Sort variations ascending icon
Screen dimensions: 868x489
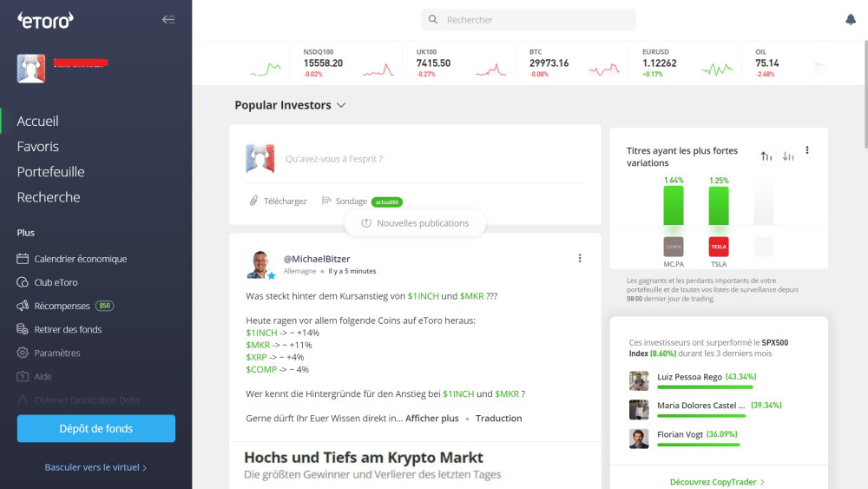[x=766, y=156]
